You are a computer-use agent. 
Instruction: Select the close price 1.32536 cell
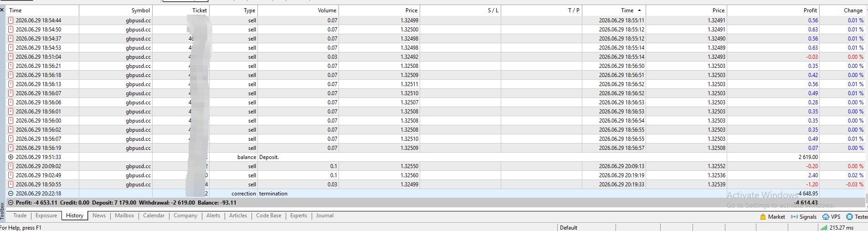[716, 175]
